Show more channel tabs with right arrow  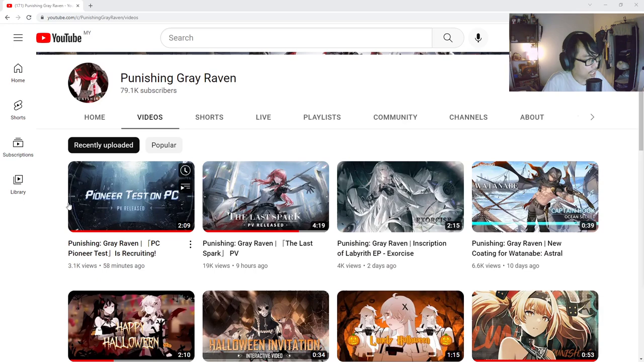592,117
